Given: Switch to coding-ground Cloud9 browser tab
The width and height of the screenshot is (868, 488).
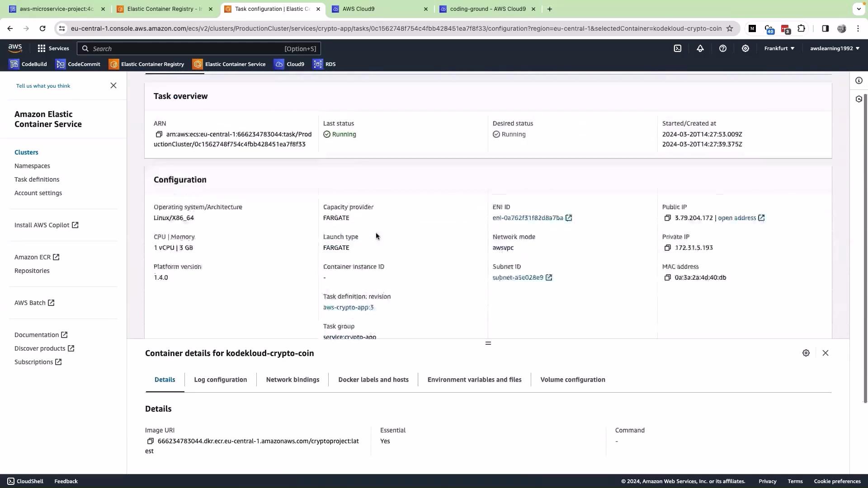Looking at the screenshot, I should [488, 9].
